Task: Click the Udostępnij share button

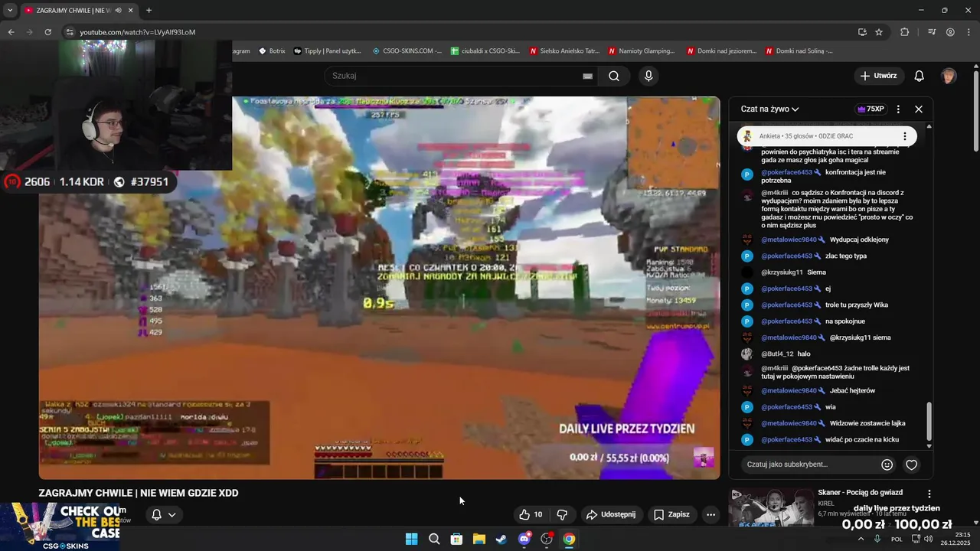Action: click(x=611, y=514)
